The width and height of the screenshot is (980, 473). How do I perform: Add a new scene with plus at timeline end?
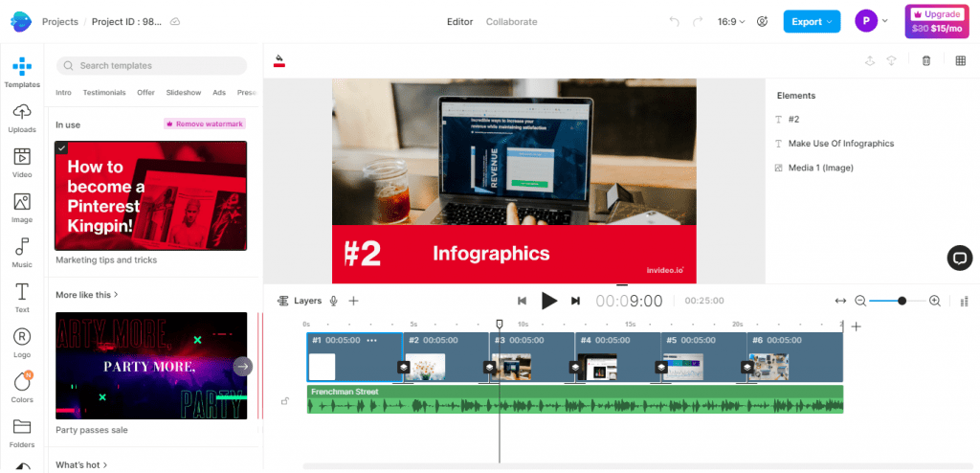pos(857,326)
